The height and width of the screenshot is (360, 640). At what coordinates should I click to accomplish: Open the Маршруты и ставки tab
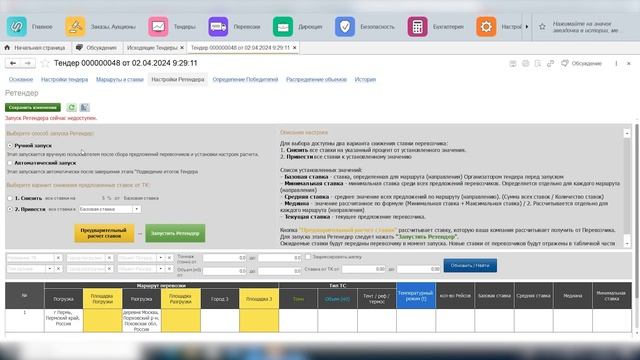(x=120, y=80)
